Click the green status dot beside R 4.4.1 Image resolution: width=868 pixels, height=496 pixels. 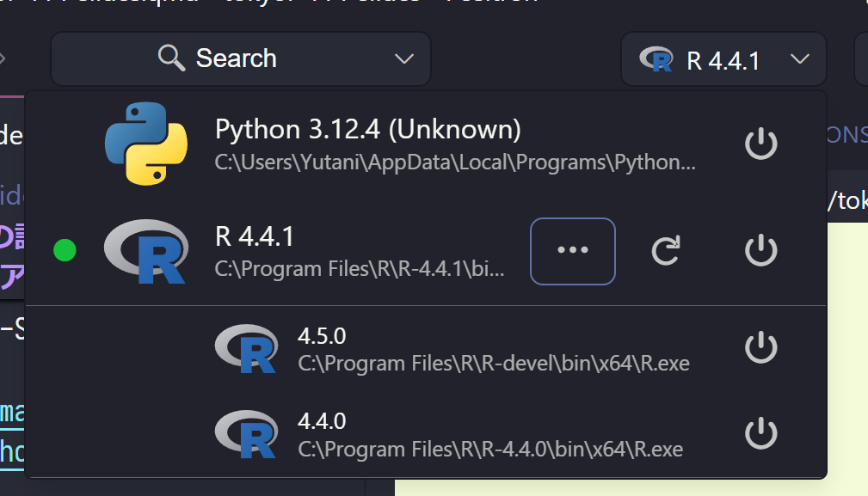65,251
